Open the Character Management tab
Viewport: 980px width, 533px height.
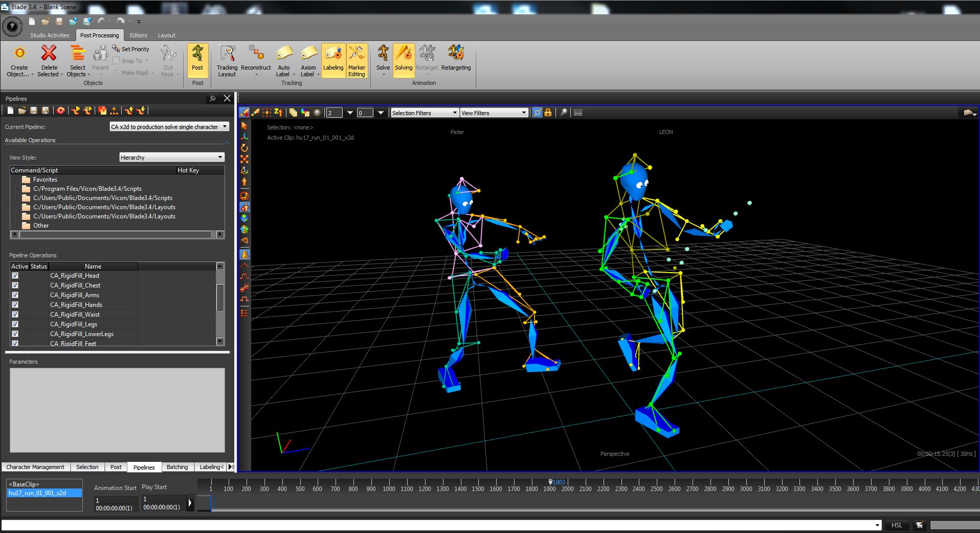point(35,467)
